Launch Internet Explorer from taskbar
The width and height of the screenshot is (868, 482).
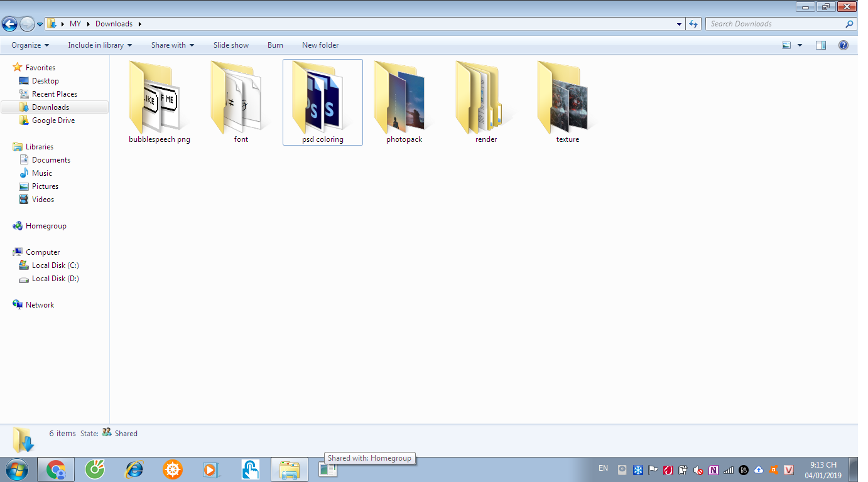click(134, 469)
